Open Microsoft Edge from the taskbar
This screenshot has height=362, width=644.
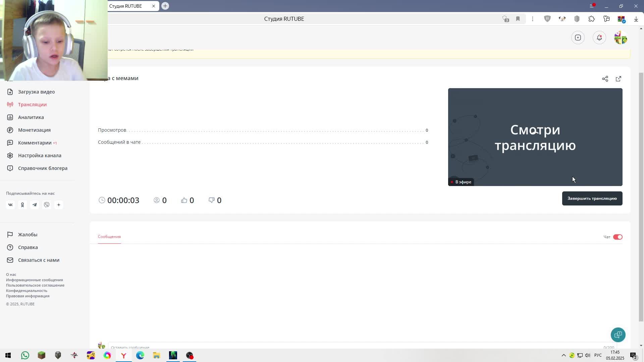[x=140, y=355]
